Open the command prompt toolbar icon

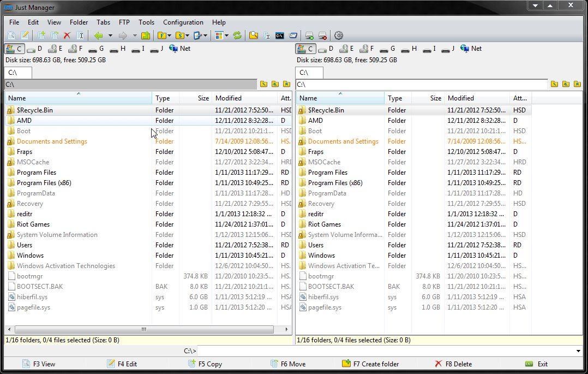point(280,35)
